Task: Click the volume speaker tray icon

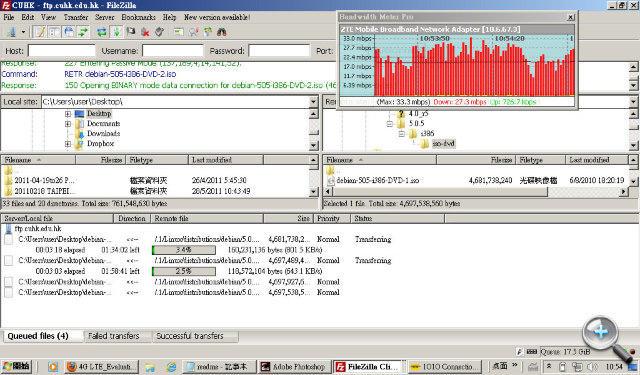Action: click(x=593, y=367)
